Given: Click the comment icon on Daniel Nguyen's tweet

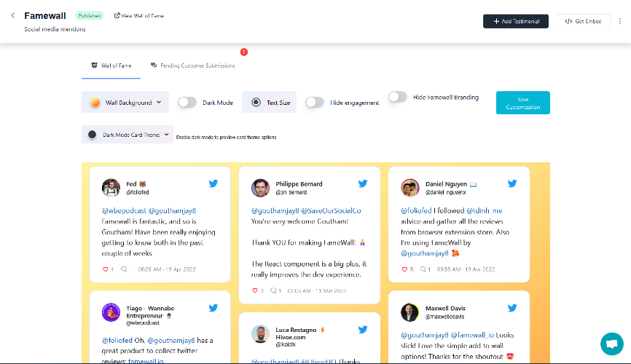Looking at the screenshot, I should 423,269.
